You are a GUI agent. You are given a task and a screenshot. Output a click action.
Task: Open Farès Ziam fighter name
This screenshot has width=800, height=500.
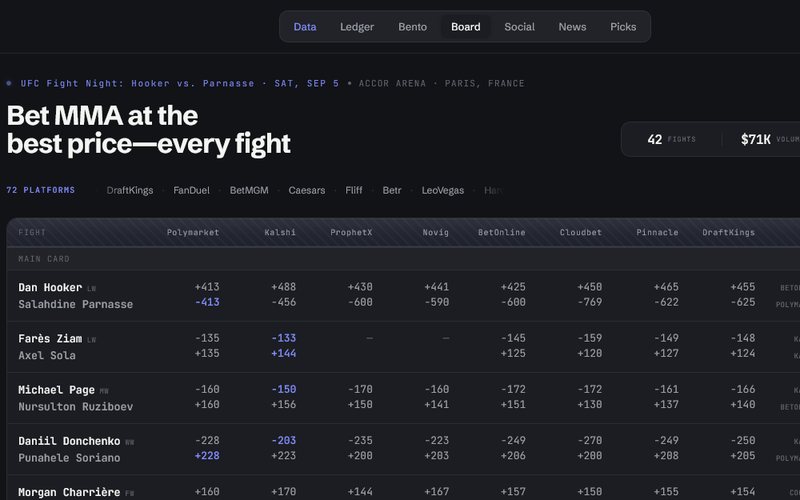pos(50,338)
